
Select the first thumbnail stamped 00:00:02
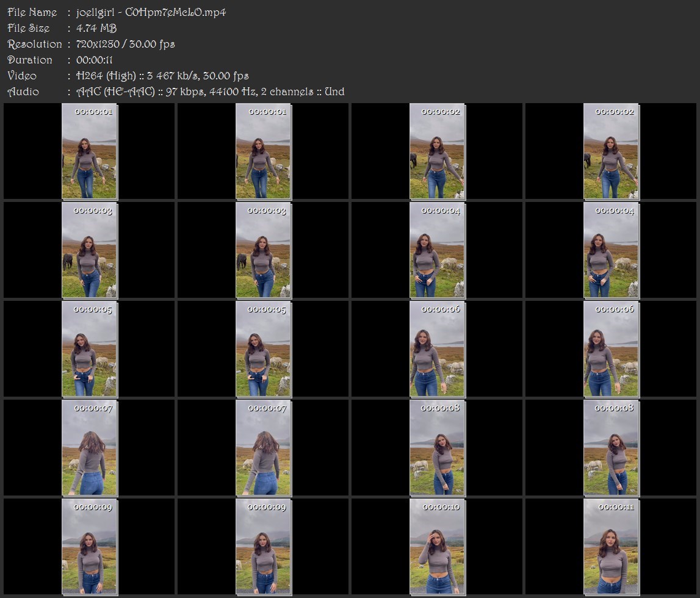[438, 151]
